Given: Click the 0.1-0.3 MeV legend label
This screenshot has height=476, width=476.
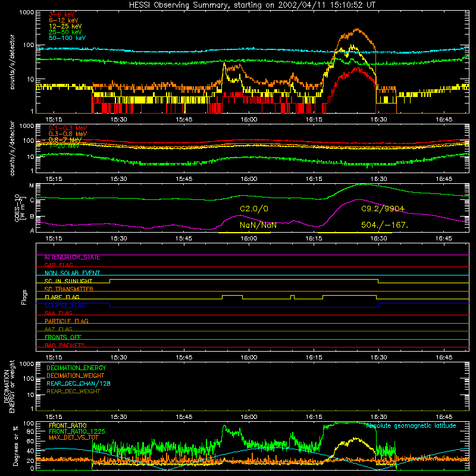Looking at the screenshot, I should [x=68, y=128].
